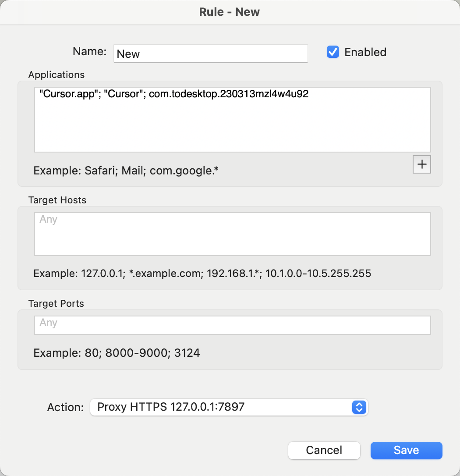Click inside the Target Hosts field
460x476 pixels.
click(232, 234)
